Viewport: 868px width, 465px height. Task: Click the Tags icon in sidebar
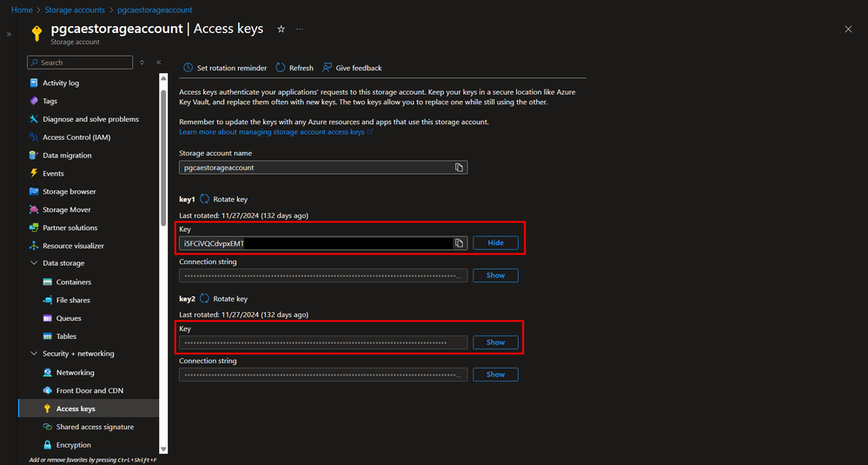tap(34, 102)
